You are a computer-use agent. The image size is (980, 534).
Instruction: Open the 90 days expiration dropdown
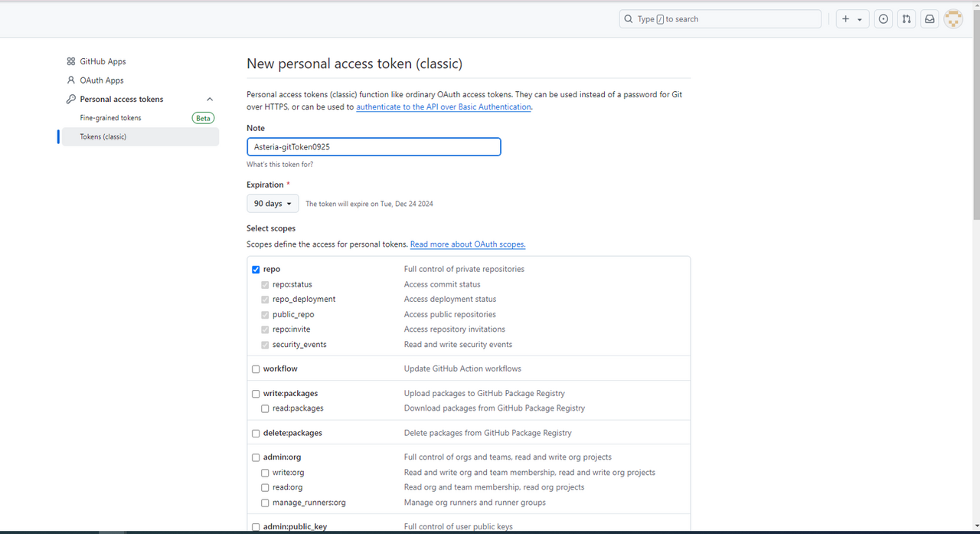click(273, 204)
